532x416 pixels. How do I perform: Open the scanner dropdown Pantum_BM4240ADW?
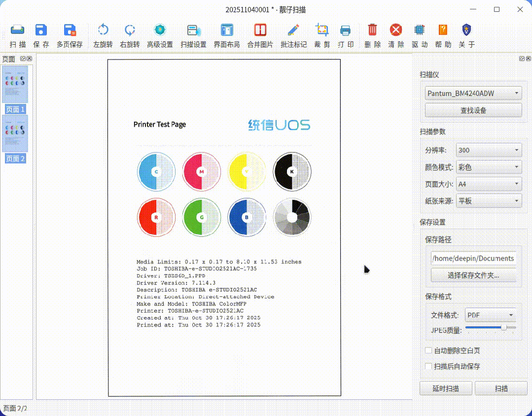click(x=473, y=93)
